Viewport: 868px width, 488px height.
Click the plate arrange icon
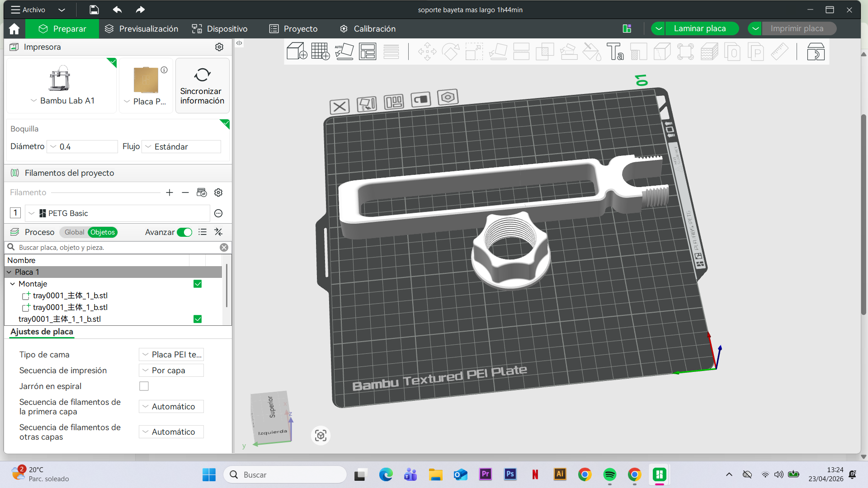click(x=394, y=102)
